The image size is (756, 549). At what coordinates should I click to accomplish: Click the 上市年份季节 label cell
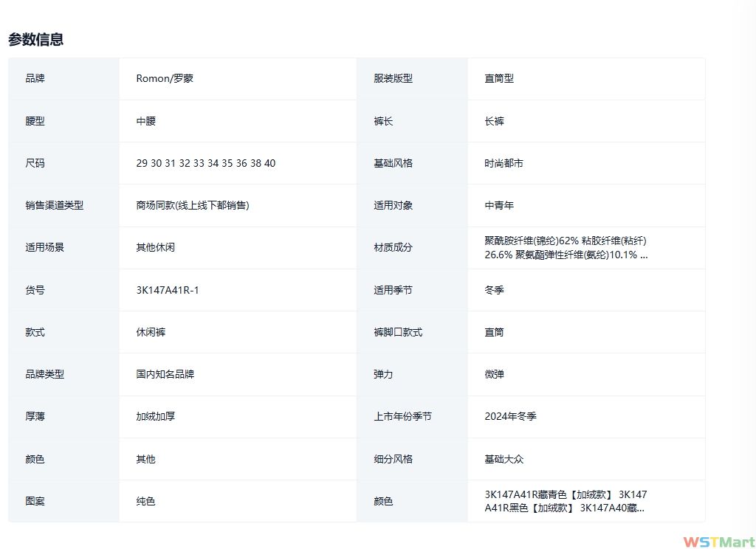coord(402,416)
